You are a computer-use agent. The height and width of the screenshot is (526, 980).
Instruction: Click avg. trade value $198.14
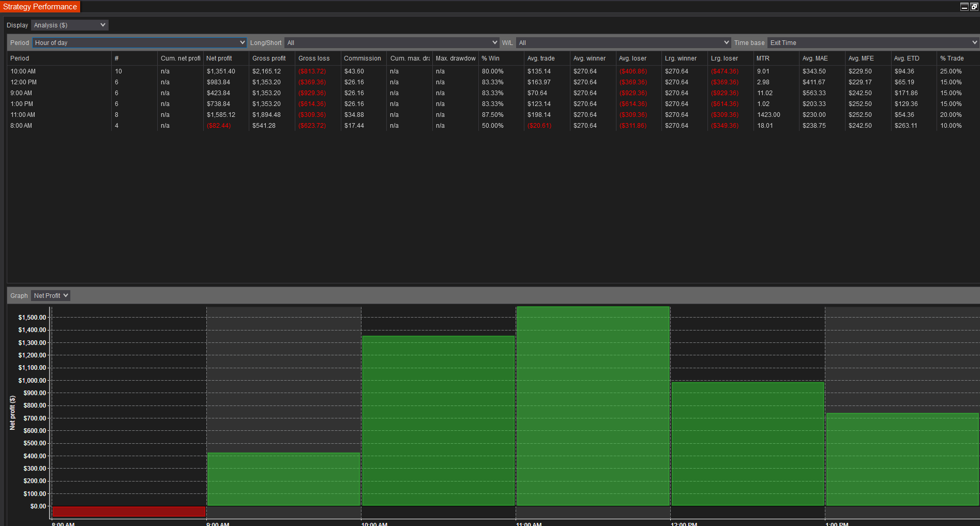(539, 115)
